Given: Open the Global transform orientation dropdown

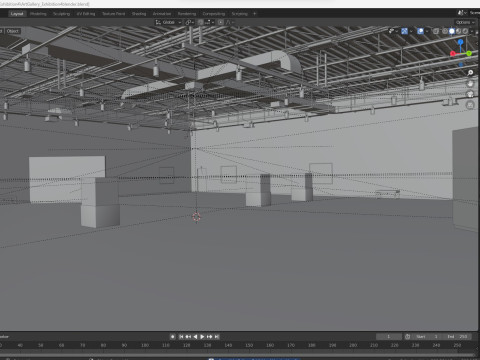Looking at the screenshot, I should [x=168, y=22].
